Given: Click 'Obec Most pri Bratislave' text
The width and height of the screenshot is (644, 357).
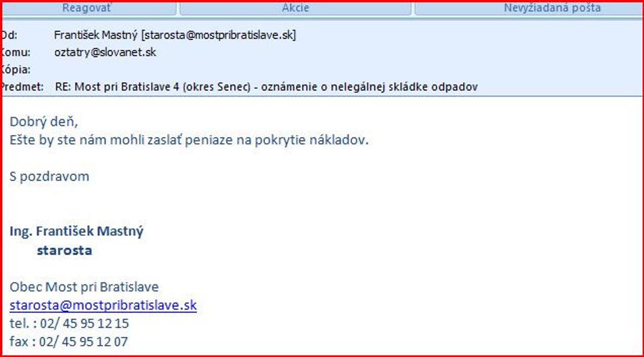Looking at the screenshot, I should (x=84, y=286).
